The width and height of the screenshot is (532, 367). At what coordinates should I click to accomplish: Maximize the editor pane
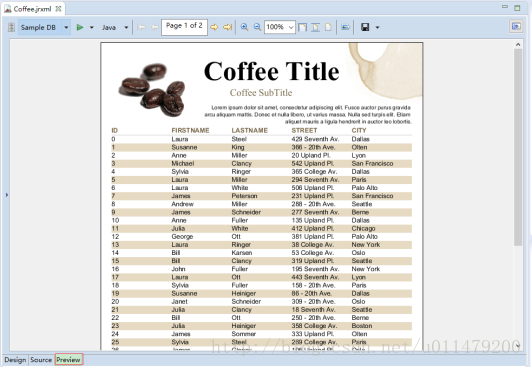tap(517, 8)
